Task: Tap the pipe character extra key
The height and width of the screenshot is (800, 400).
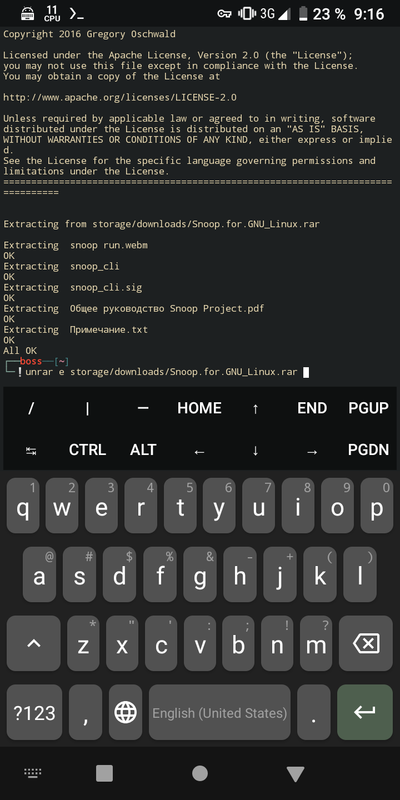Action: point(87,408)
